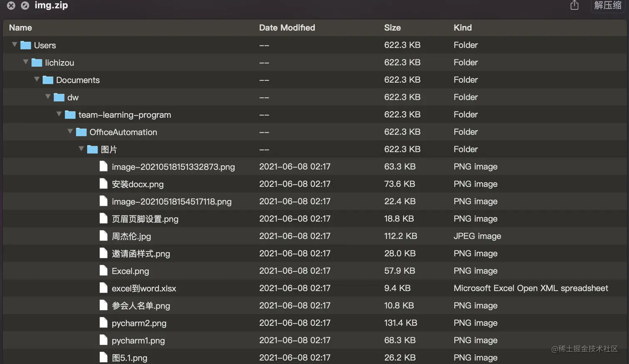Select file name Excel.png

(130, 271)
